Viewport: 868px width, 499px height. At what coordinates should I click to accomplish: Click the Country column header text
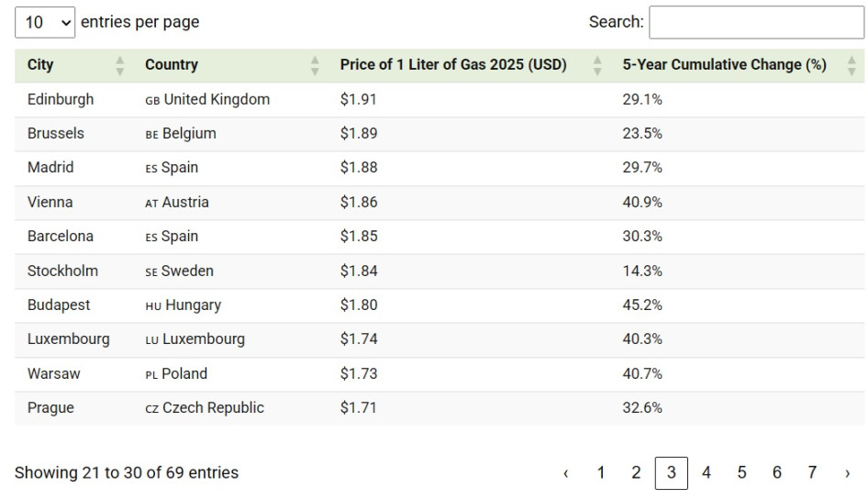click(x=172, y=65)
